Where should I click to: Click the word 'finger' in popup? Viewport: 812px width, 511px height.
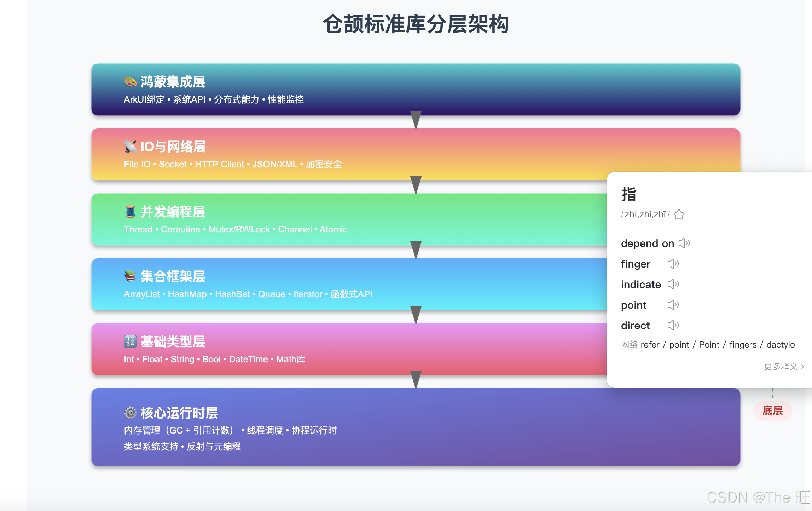pos(636,264)
